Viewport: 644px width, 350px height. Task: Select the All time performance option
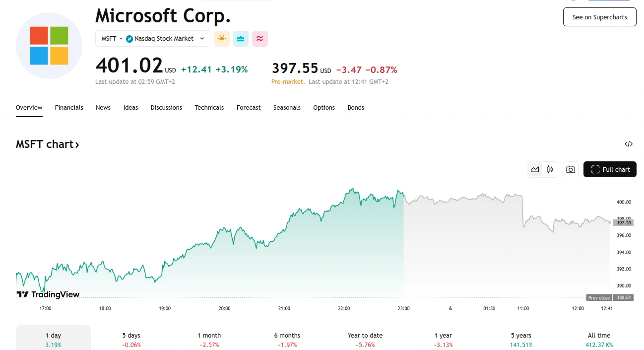pyautogui.click(x=599, y=339)
